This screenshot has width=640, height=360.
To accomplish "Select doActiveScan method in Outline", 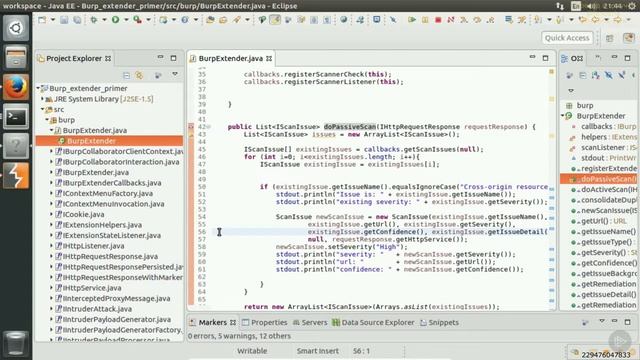I will (604, 189).
